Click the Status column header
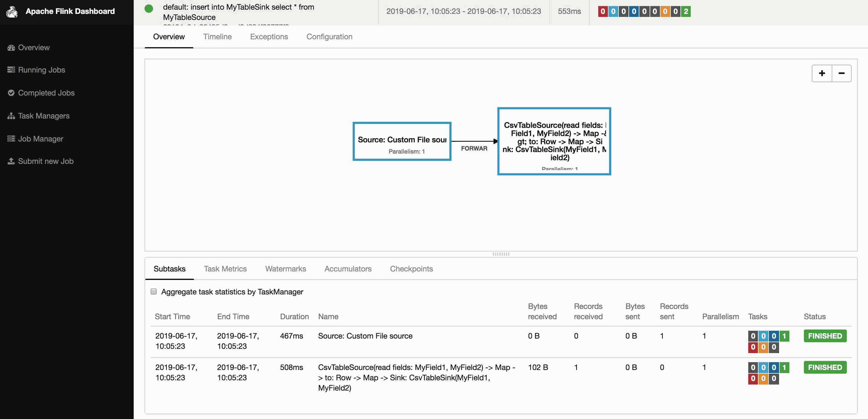Viewport: 868px width, 419px height. click(814, 317)
